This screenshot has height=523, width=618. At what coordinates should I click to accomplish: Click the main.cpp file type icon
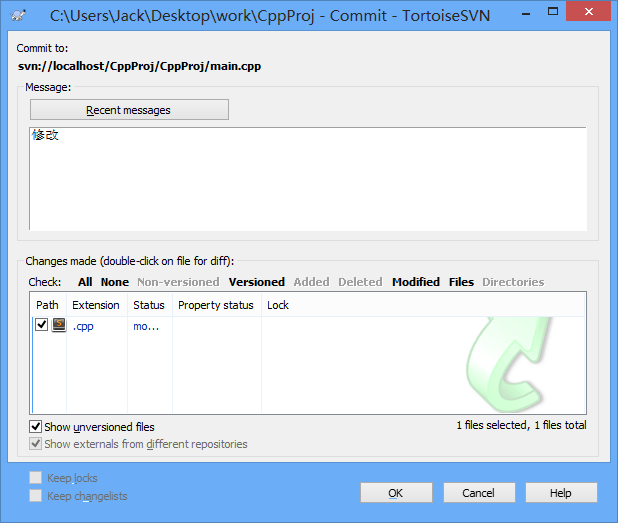[x=59, y=325]
